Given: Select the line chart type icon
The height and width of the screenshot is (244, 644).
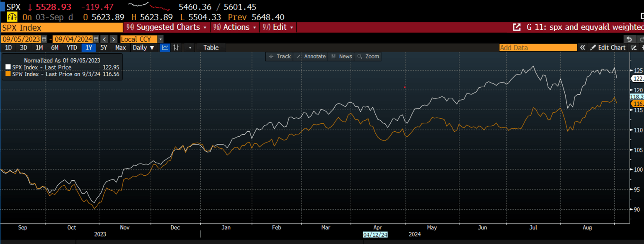Looking at the screenshot, I should tap(165, 48).
